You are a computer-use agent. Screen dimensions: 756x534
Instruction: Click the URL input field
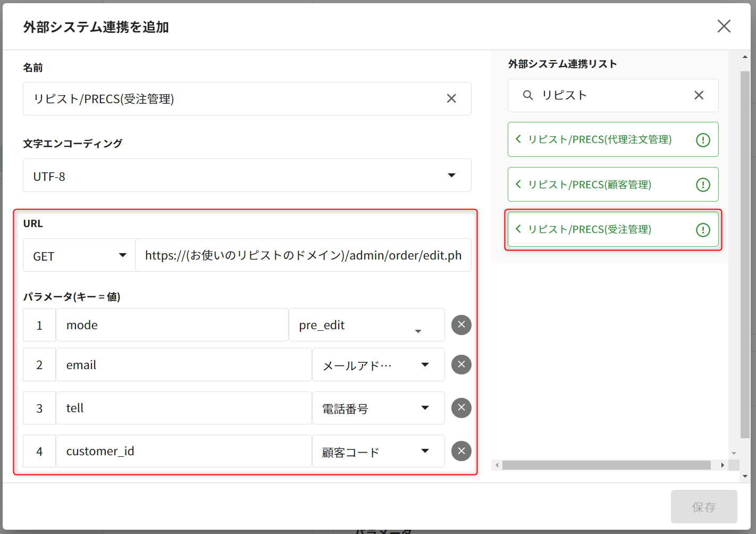coord(303,256)
